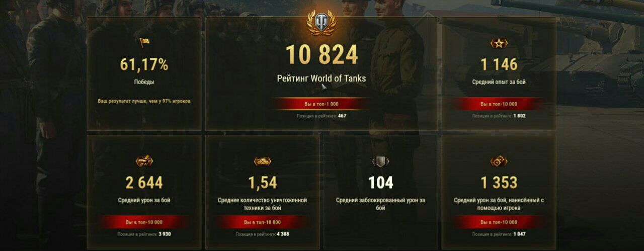Image resolution: width=644 pixels, height=251 pixels.
Task: Click the World of Tanks laurel emblem
Action: pos(321,23)
